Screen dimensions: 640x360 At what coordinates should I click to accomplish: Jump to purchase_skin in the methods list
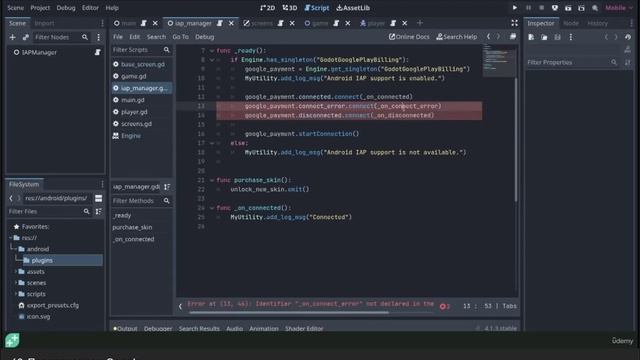click(x=132, y=227)
